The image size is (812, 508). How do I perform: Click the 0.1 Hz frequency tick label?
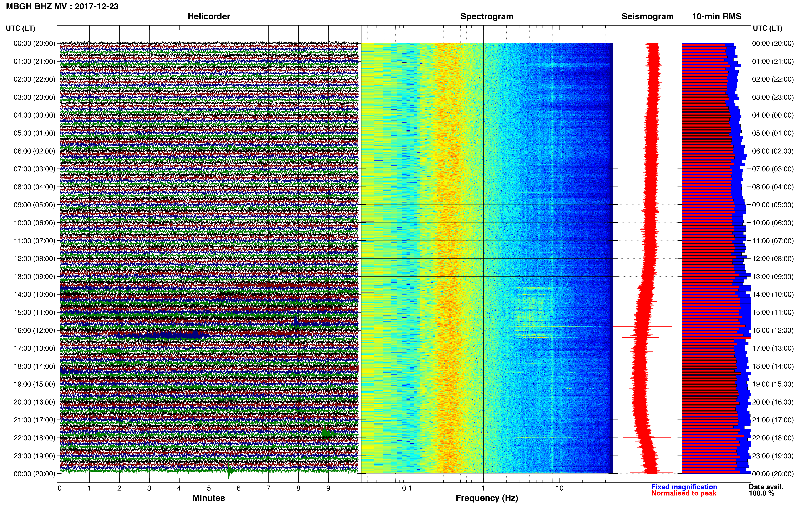pos(407,488)
